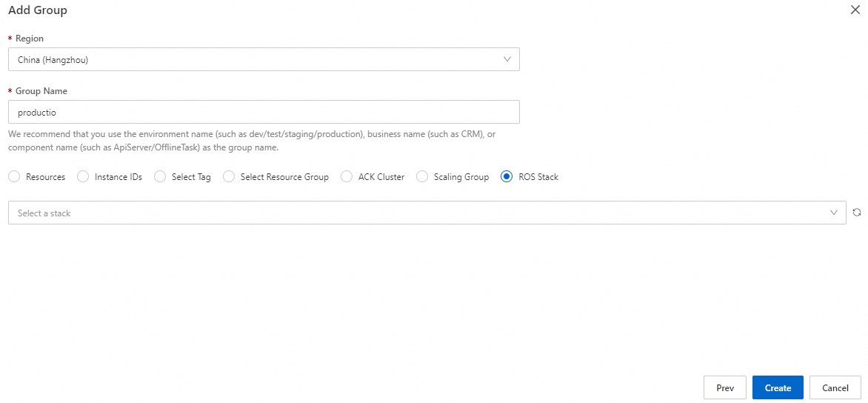Click the Region field label
Screen dimensions: 868x403
(x=30, y=39)
